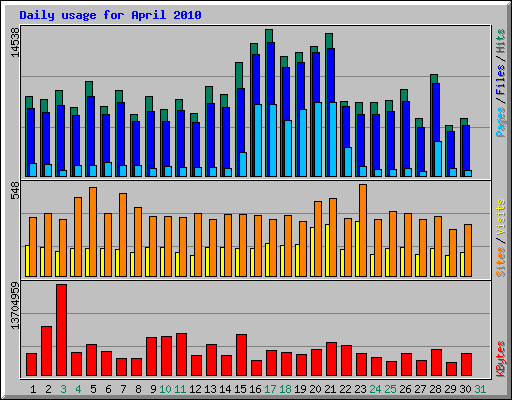Click the red KBytes bar for day 2
Screen dimensions: 512x400
(46, 351)
